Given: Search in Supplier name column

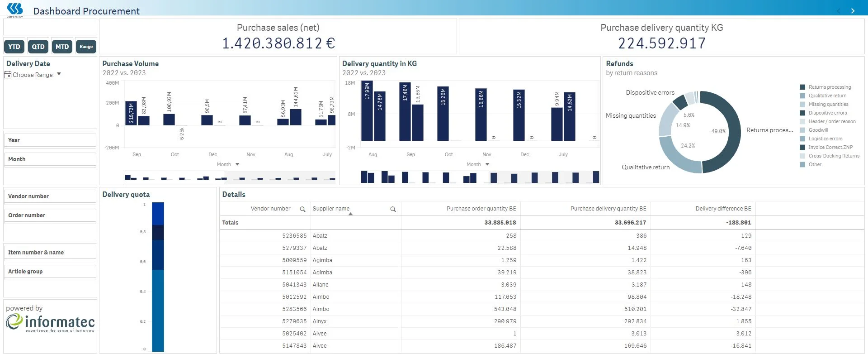Looking at the screenshot, I should click(x=393, y=209).
